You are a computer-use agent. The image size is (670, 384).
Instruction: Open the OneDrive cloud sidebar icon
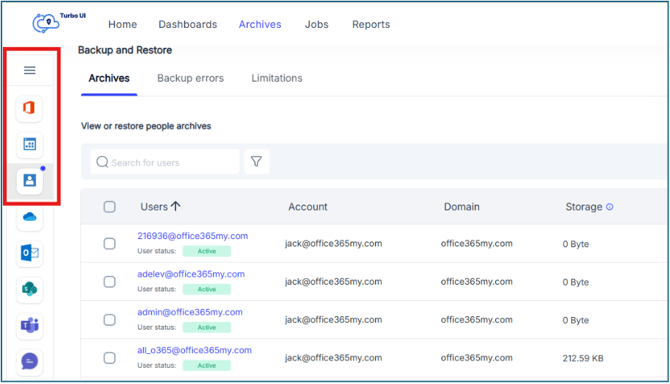tap(29, 217)
